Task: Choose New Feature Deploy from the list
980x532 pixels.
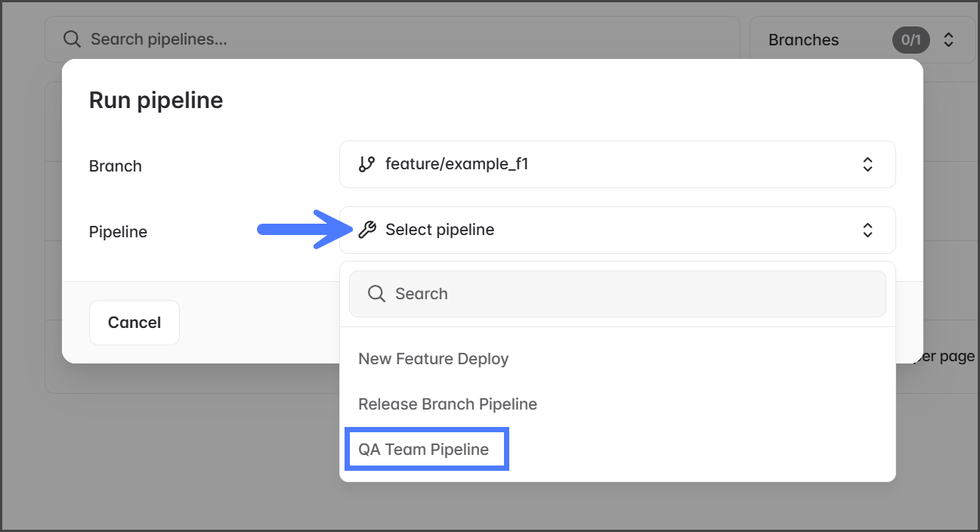Action: (x=433, y=359)
